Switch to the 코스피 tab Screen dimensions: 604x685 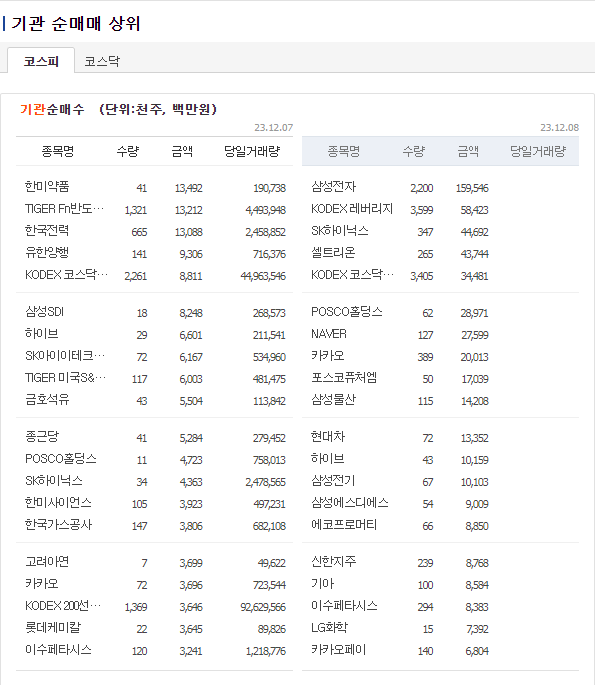pyautogui.click(x=41, y=61)
